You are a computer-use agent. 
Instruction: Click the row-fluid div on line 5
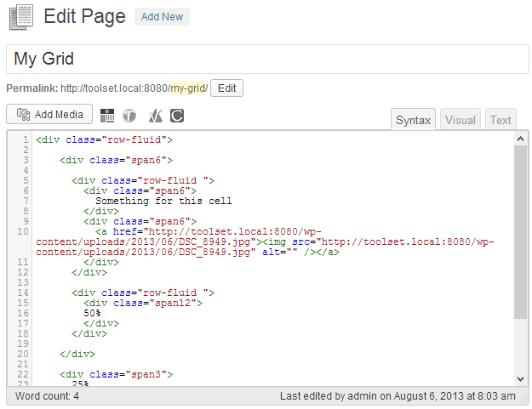click(x=143, y=180)
